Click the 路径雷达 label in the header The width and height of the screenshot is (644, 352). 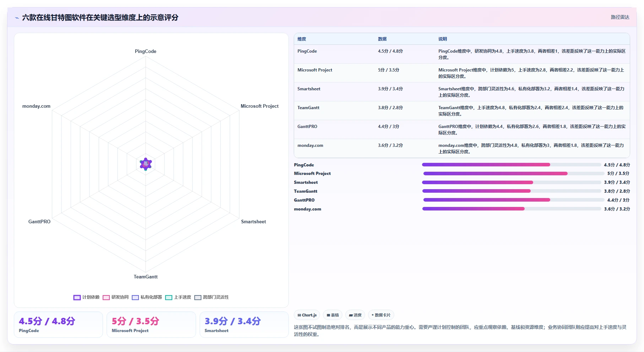pyautogui.click(x=620, y=17)
